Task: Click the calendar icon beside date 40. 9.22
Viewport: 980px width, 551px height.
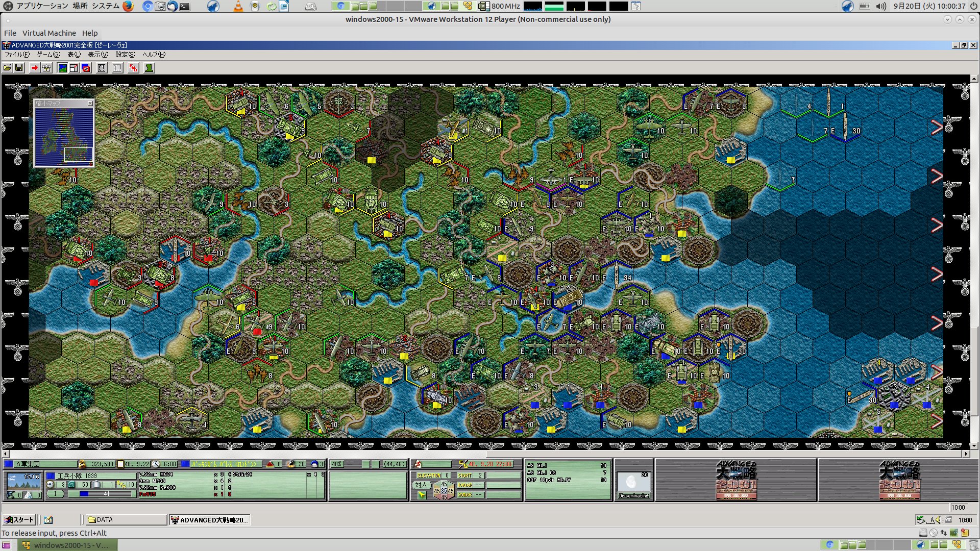Action: coord(120,464)
